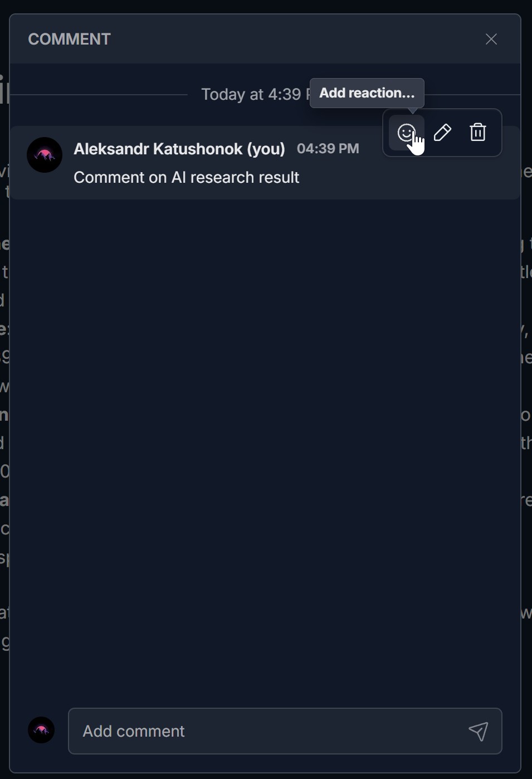Click the COMMENT panel title
Image resolution: width=532 pixels, height=779 pixels.
point(70,39)
